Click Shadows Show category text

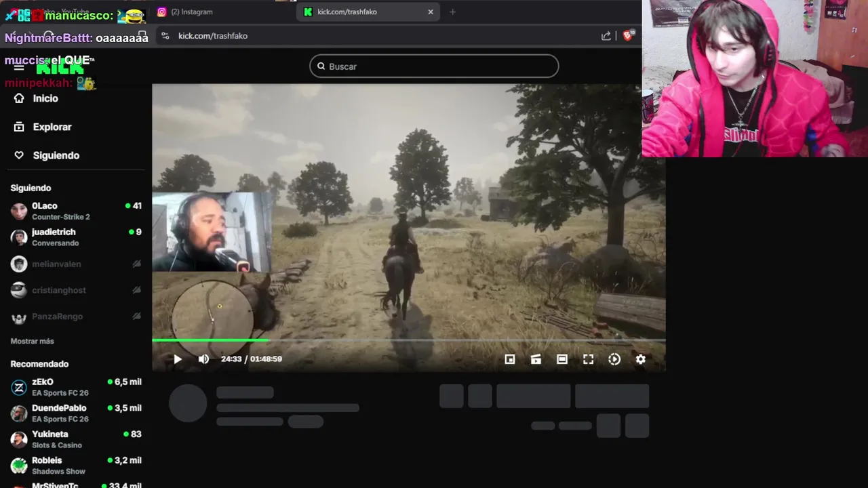[58, 471]
